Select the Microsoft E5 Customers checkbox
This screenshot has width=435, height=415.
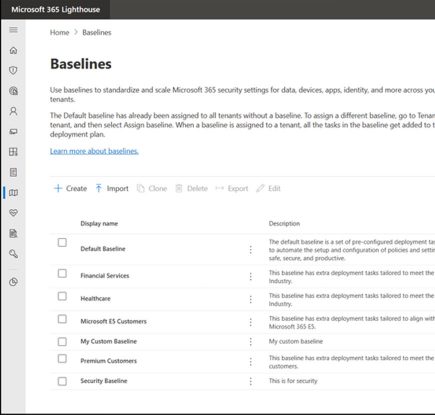(62, 319)
